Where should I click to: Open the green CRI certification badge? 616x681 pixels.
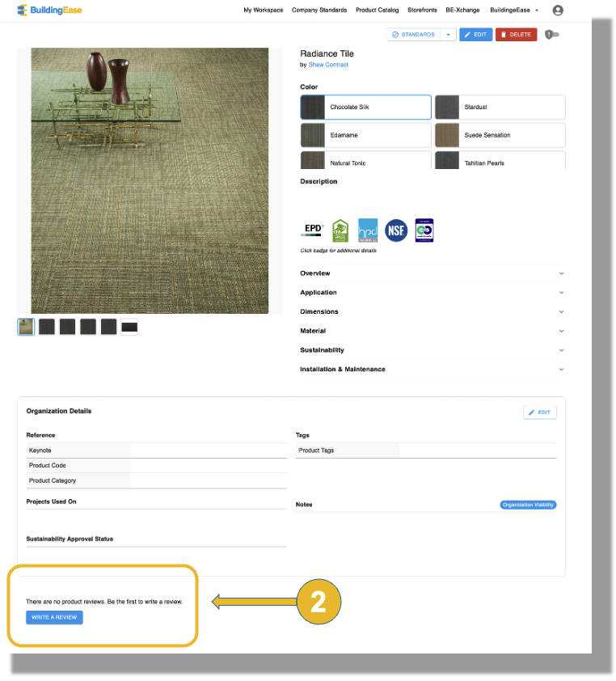340,231
